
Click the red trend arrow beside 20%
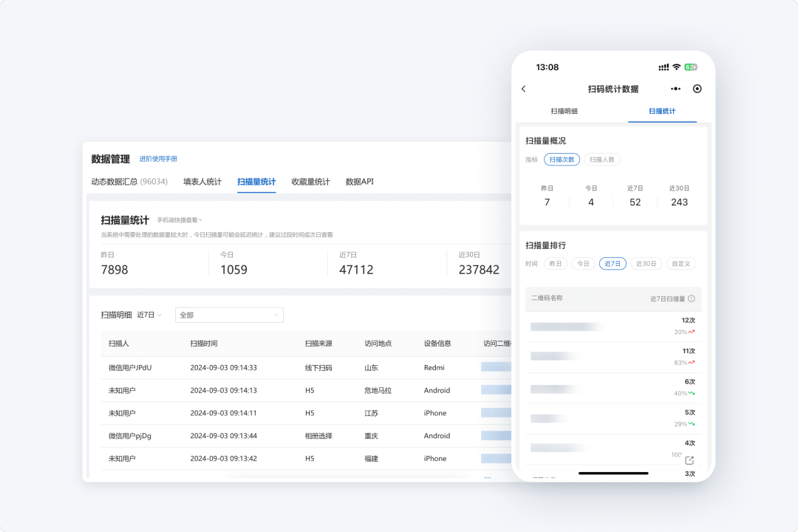(x=692, y=332)
